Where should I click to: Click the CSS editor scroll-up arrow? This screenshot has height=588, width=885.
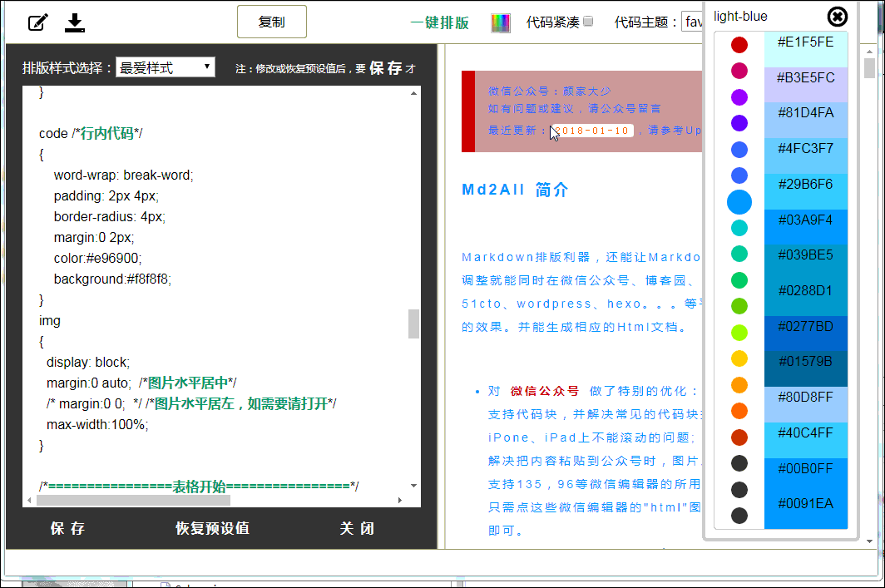coord(413,93)
